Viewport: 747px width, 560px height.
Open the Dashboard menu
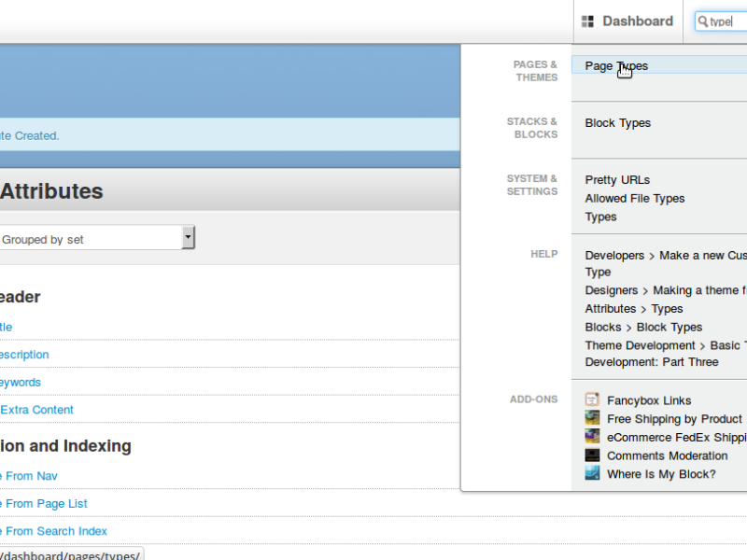627,21
